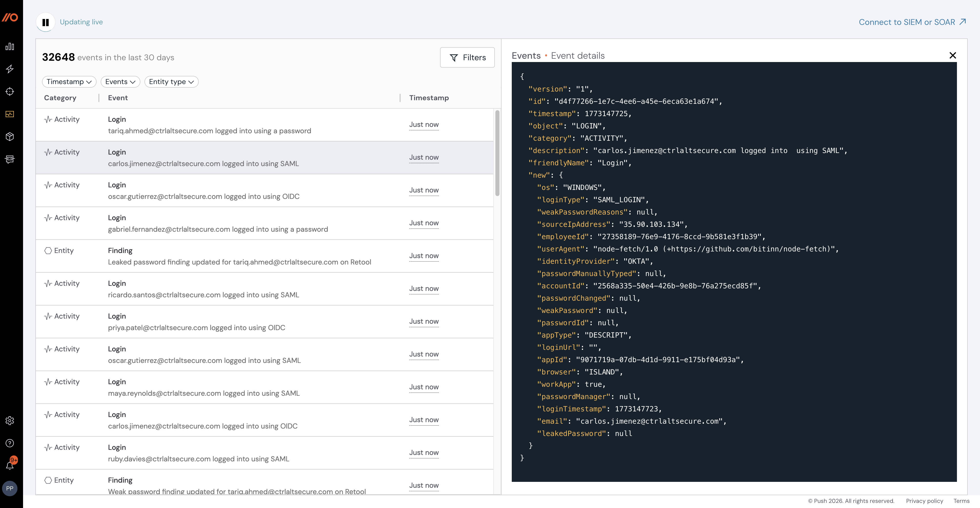Open the bar chart dashboard icon
This screenshot has height=508, width=980.
(10, 46)
